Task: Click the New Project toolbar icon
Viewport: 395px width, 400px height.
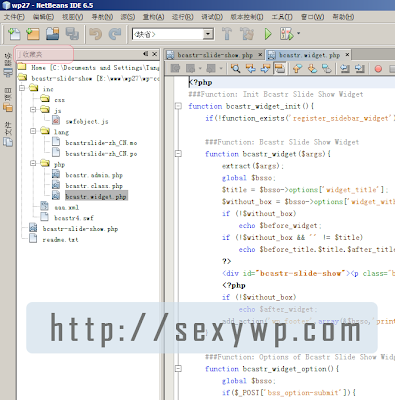Action: (x=33, y=34)
